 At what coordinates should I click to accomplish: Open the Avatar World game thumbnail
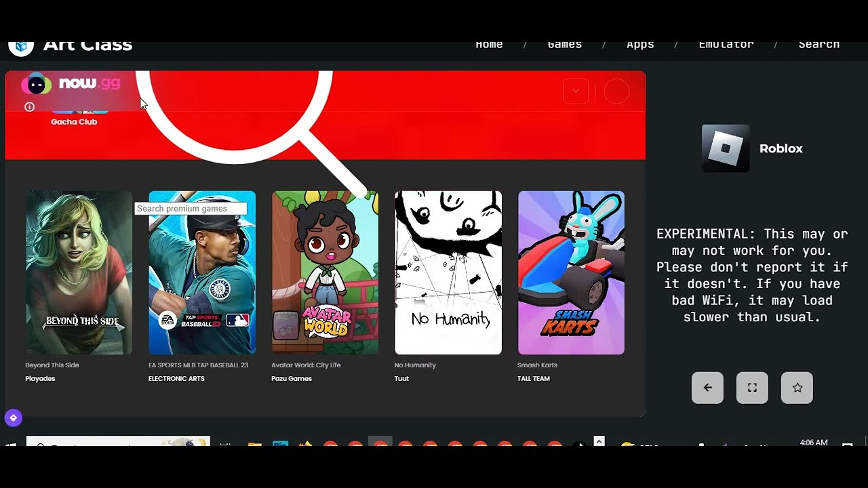[x=325, y=272]
